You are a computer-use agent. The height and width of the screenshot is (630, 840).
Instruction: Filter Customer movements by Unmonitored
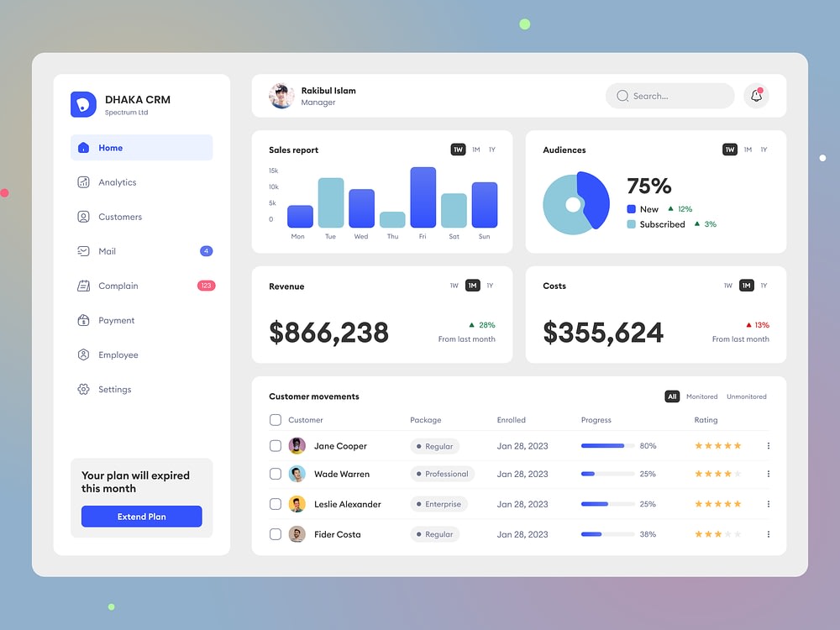(746, 396)
